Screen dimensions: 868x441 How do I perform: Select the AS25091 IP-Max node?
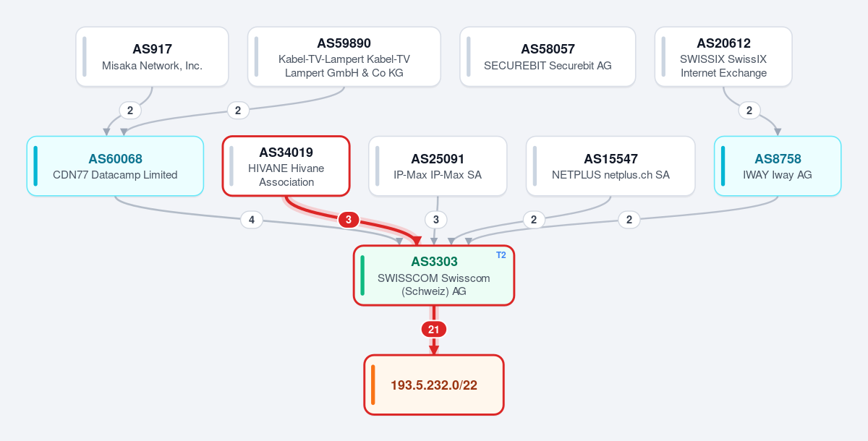point(438,166)
